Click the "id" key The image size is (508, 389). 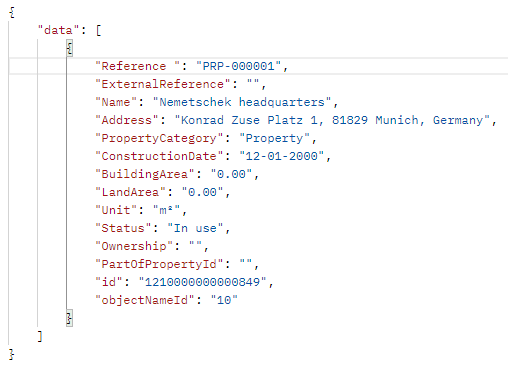tap(109, 282)
